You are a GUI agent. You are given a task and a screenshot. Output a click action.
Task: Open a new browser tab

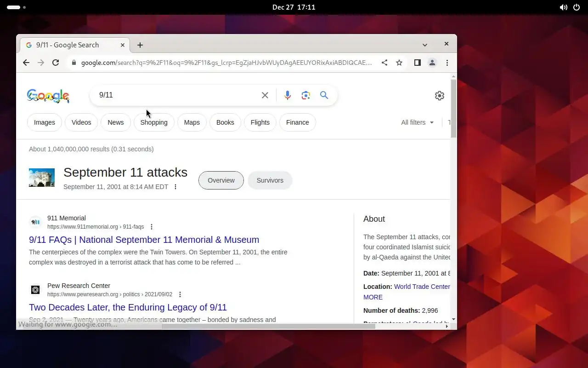(140, 45)
